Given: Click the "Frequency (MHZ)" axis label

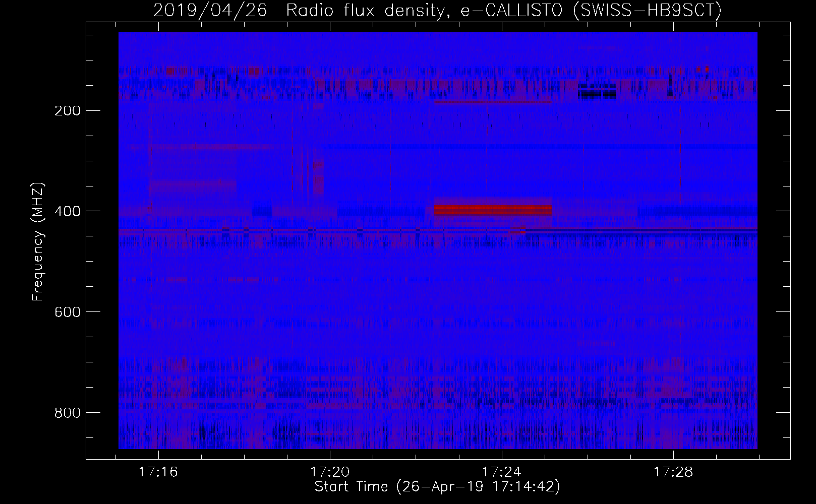Looking at the screenshot, I should (38, 242).
